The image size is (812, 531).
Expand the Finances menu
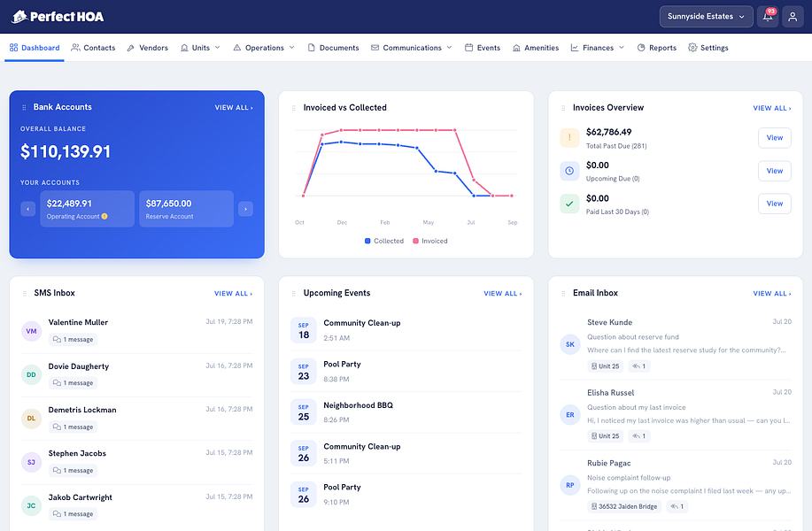pyautogui.click(x=598, y=48)
